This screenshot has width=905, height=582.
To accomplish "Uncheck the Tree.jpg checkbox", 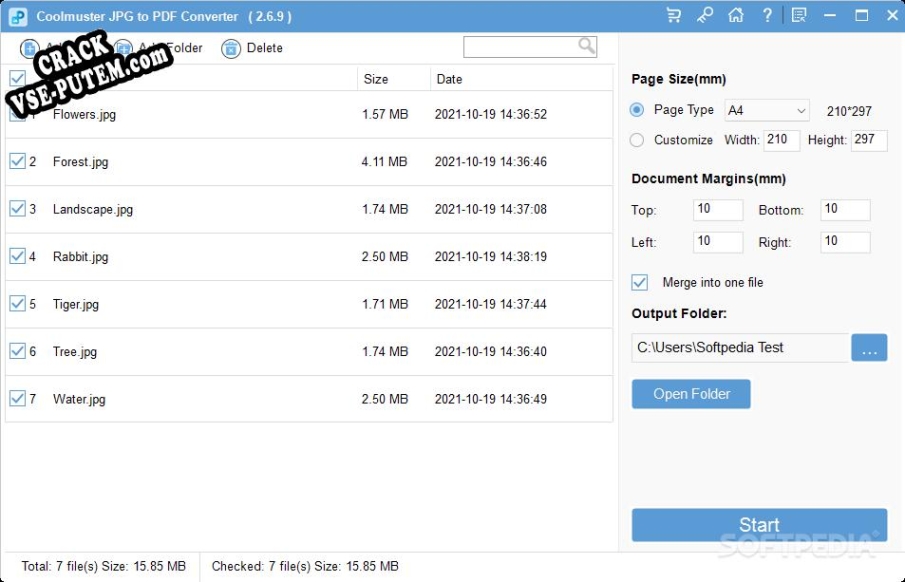I will click(x=17, y=351).
